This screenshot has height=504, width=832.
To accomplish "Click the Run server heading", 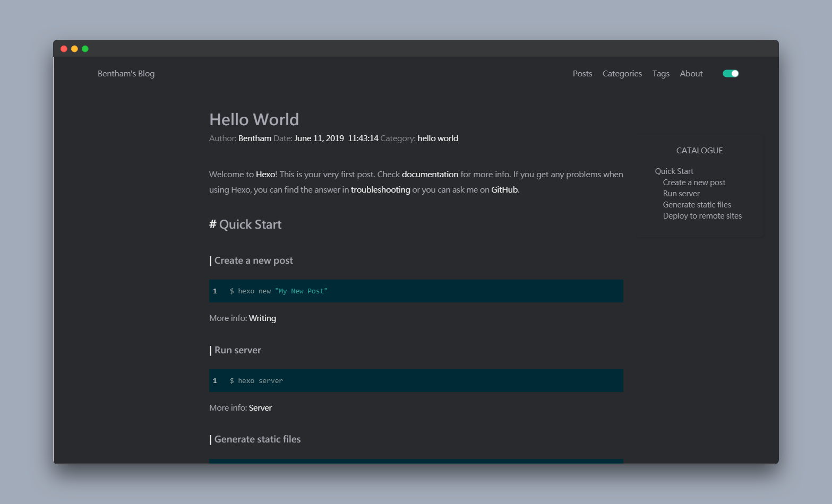I will (235, 351).
